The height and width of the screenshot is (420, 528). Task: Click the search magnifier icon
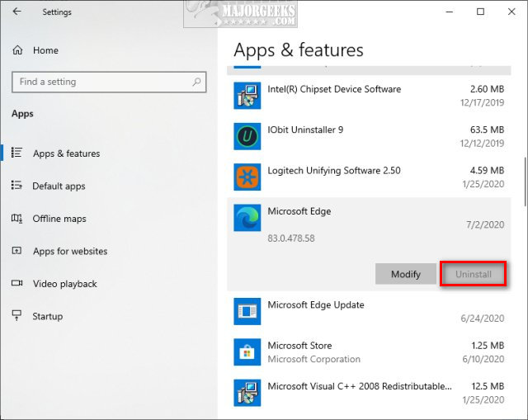[x=196, y=82]
